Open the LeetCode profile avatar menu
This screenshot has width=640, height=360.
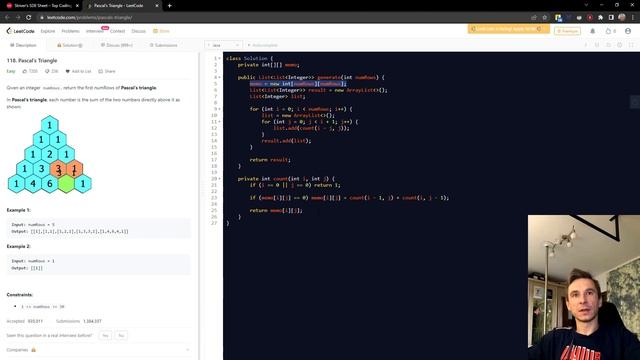(x=628, y=31)
